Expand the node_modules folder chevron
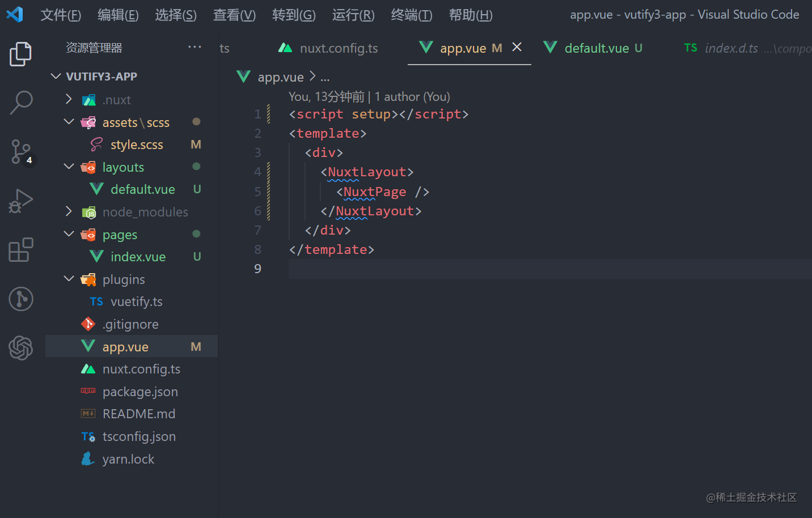812x518 pixels. coord(69,211)
